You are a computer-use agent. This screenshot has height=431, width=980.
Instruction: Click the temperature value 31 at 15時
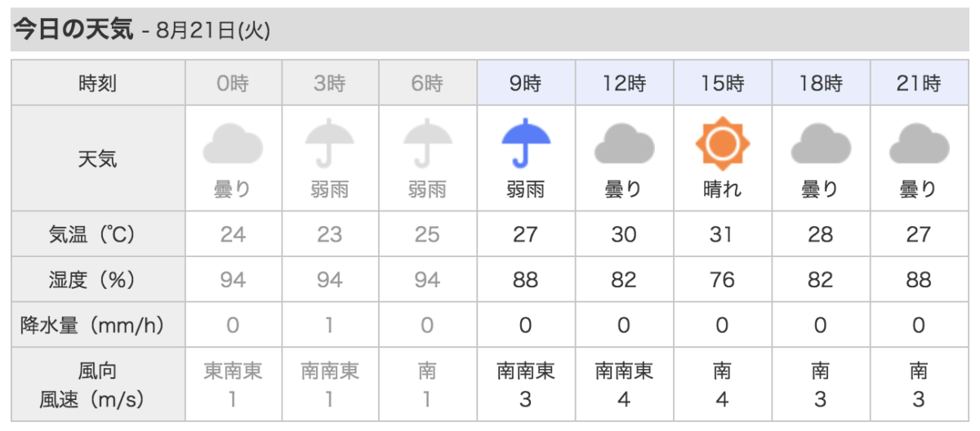(722, 235)
